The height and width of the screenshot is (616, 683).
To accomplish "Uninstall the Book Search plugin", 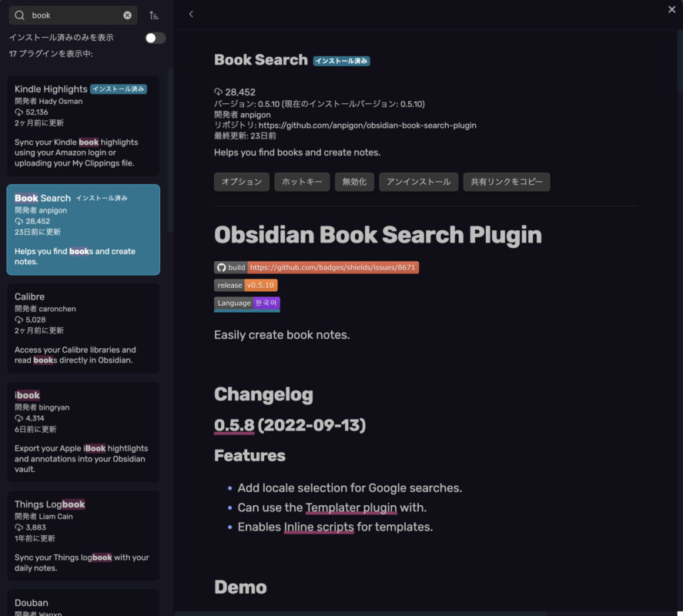I will click(418, 182).
